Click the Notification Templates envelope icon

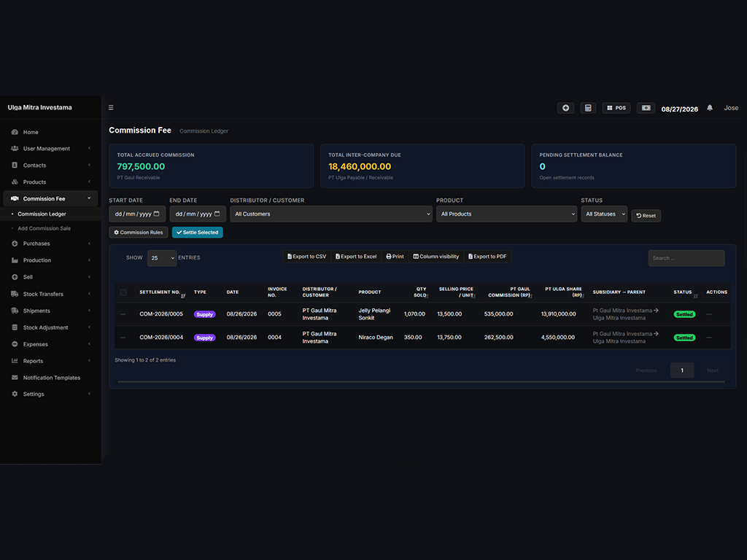click(x=15, y=377)
